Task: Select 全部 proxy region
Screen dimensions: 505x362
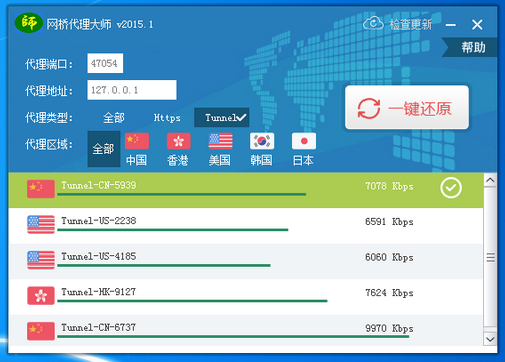Action: (104, 149)
